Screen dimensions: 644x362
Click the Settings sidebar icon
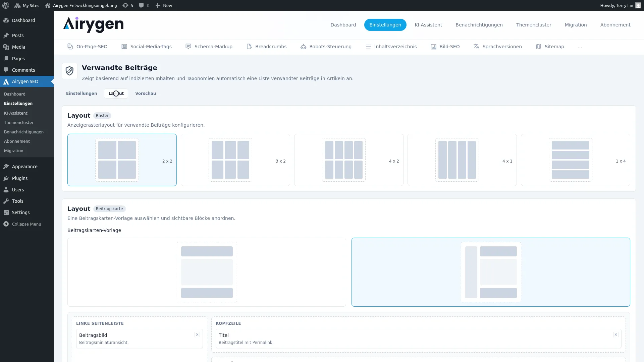(6, 213)
